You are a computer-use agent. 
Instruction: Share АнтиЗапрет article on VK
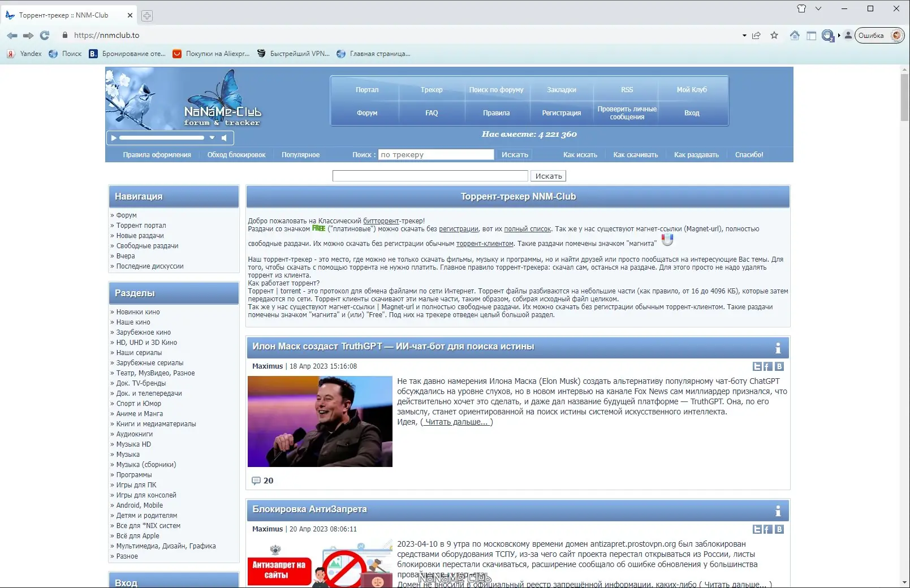(779, 529)
